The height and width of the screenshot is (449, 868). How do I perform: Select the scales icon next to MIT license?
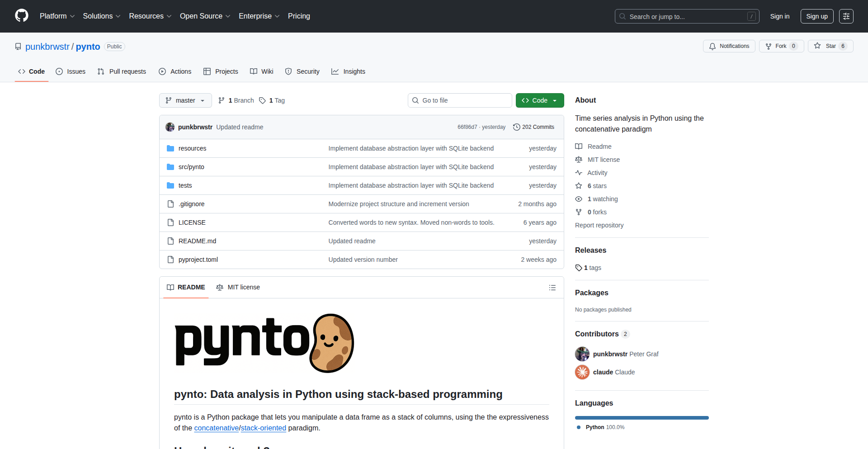coord(579,160)
